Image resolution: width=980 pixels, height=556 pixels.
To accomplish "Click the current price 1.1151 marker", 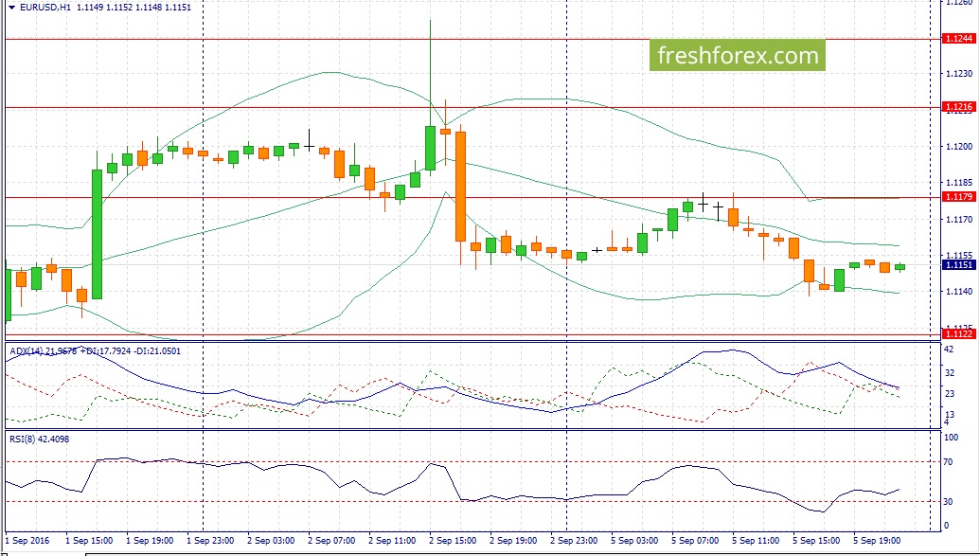I will coord(958,265).
